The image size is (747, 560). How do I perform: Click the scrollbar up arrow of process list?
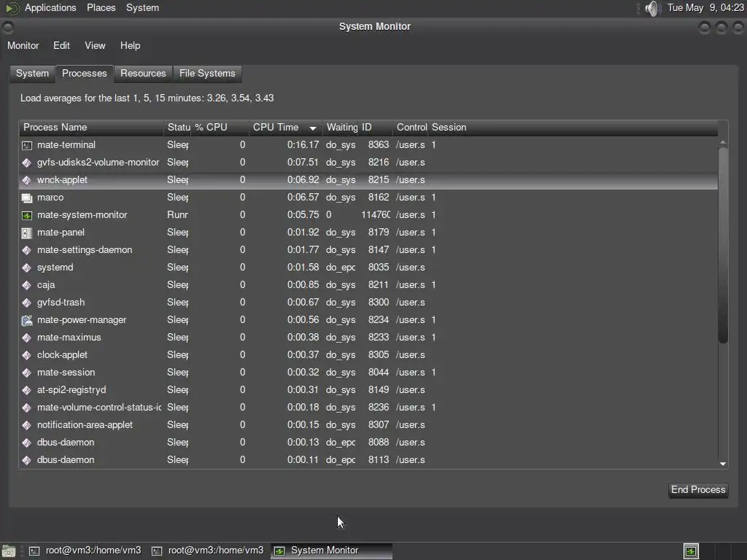723,142
